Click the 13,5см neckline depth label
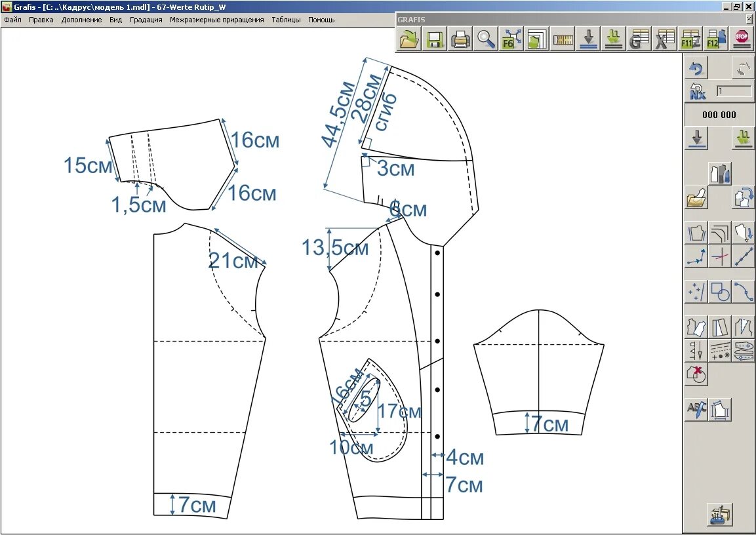 pos(335,248)
